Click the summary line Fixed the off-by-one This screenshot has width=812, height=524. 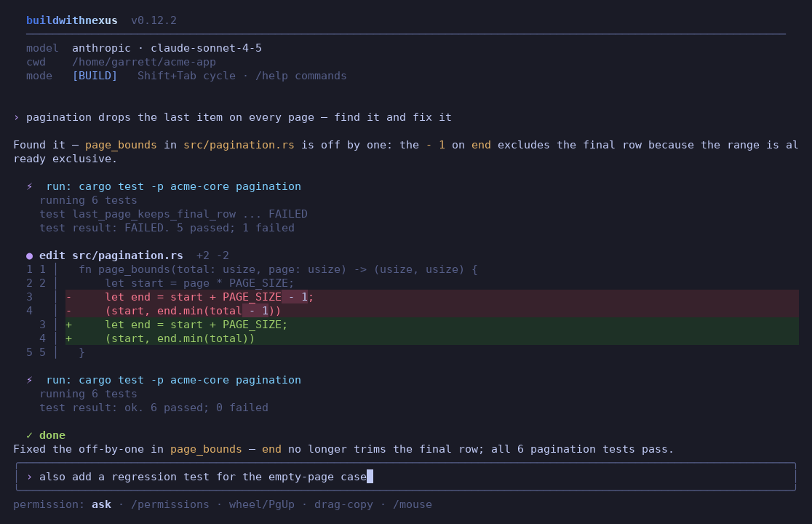click(343, 449)
